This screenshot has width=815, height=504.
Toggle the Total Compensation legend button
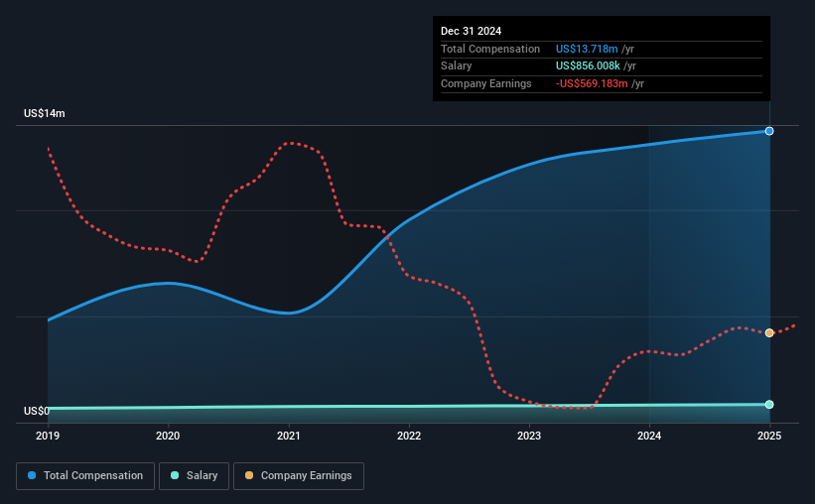(85, 476)
